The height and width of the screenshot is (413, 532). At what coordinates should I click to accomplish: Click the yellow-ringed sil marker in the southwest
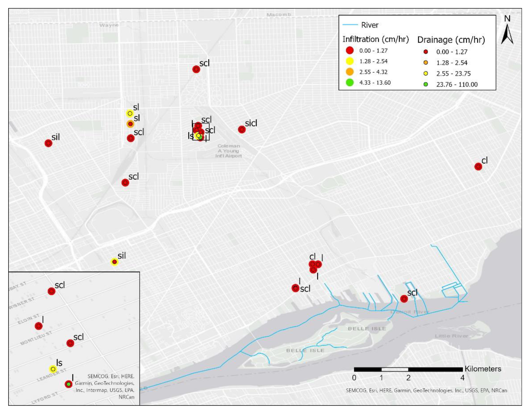click(114, 262)
